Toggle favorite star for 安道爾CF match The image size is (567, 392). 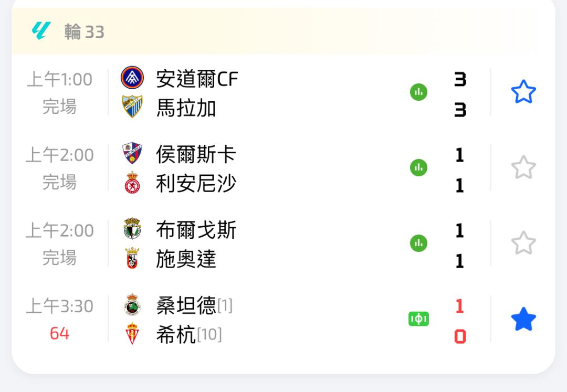(x=523, y=92)
